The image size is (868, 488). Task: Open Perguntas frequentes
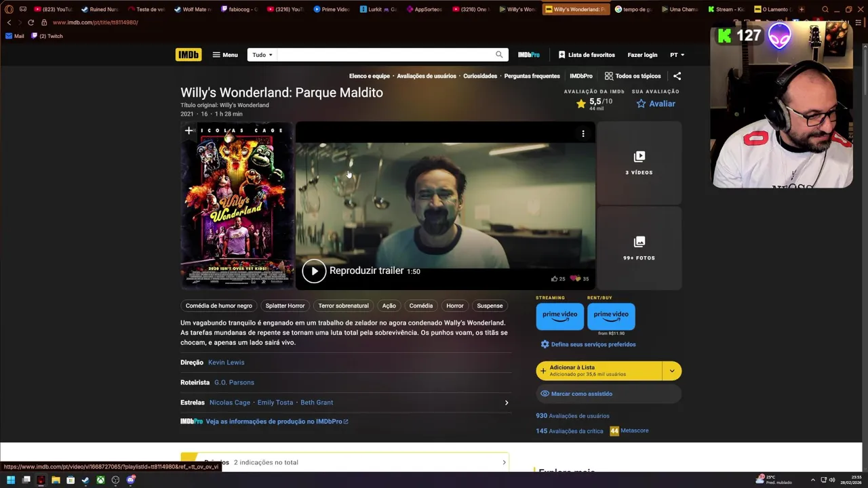coord(532,76)
